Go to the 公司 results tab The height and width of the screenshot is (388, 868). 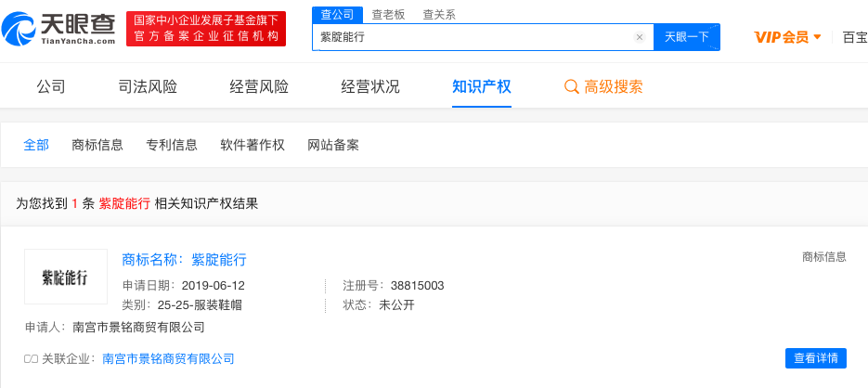click(51, 87)
